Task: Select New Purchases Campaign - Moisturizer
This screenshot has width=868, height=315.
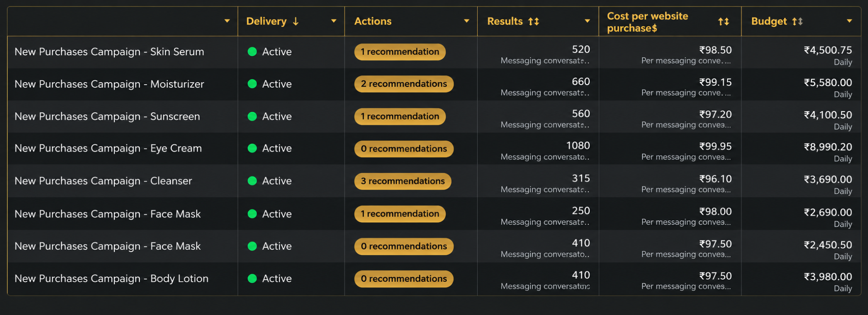Action: 109,84
